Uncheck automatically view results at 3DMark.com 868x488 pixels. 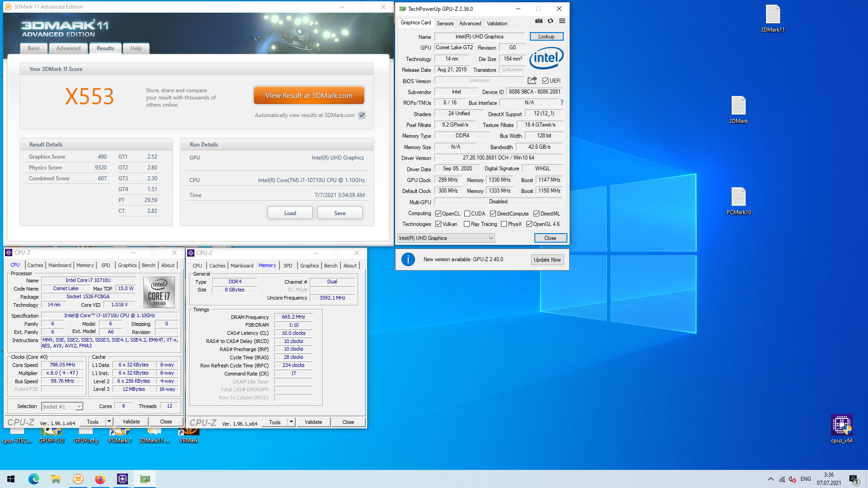point(362,115)
